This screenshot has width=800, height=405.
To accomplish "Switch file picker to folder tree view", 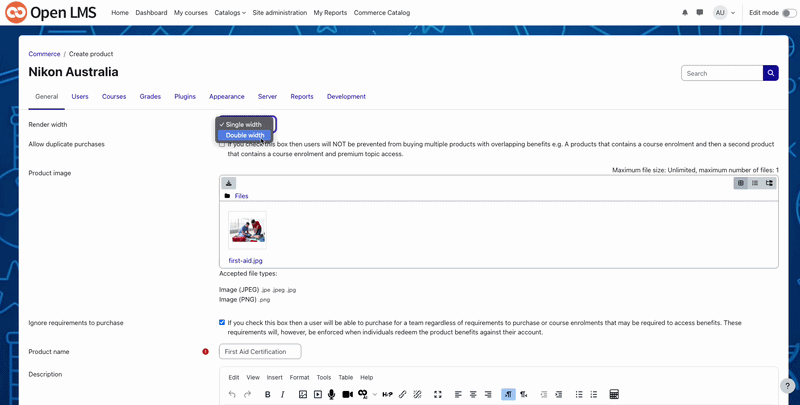I will point(769,183).
